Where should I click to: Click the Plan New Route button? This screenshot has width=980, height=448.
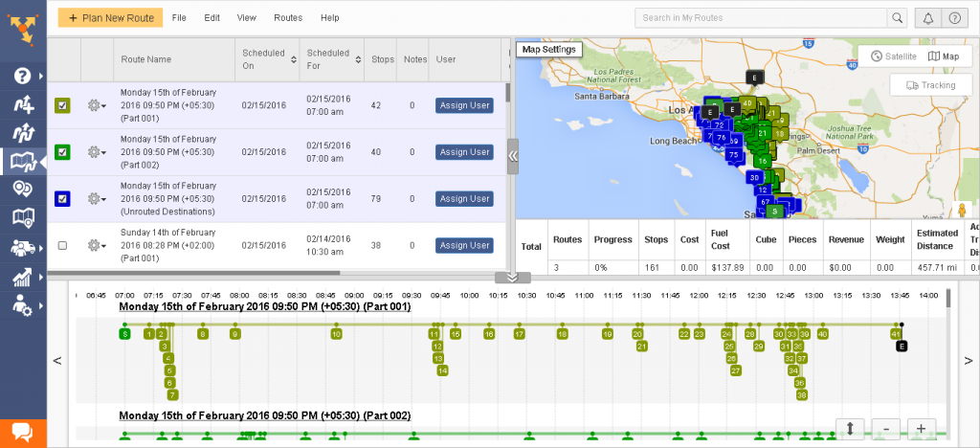coord(109,18)
